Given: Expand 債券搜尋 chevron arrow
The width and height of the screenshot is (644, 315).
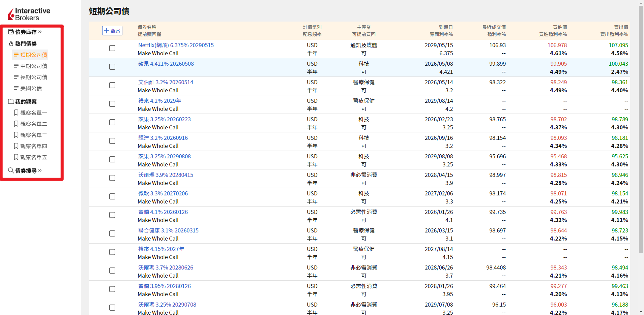Looking at the screenshot, I should click(40, 170).
